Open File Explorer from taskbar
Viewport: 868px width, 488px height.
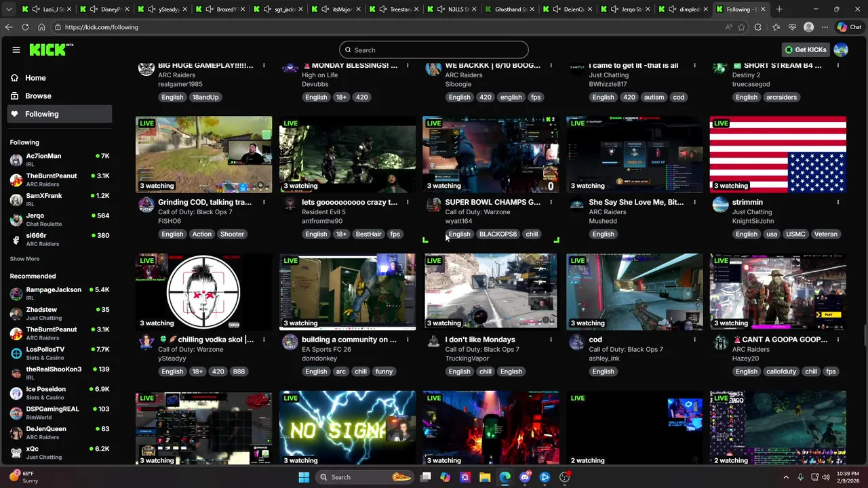click(x=485, y=477)
